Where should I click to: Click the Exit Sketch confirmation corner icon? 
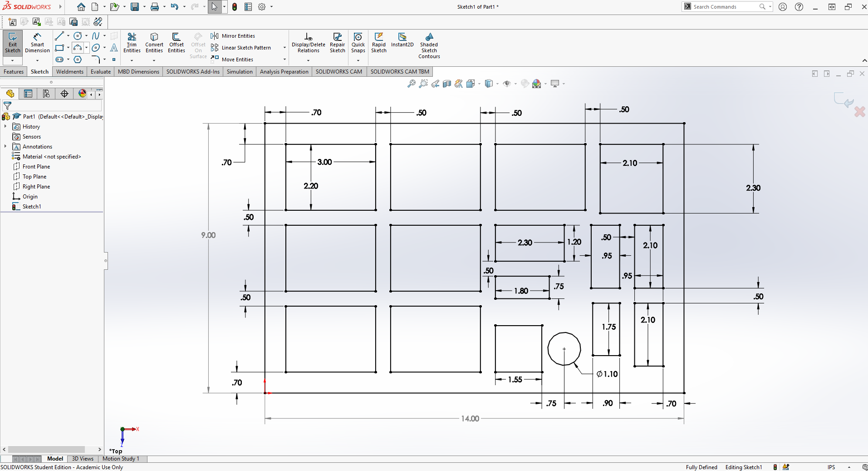[x=843, y=99]
